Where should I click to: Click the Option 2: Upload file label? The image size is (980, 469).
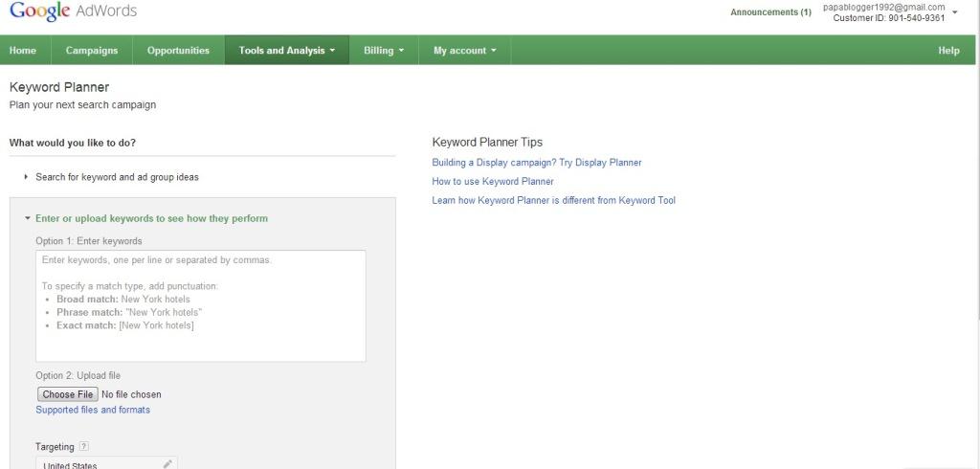click(78, 375)
